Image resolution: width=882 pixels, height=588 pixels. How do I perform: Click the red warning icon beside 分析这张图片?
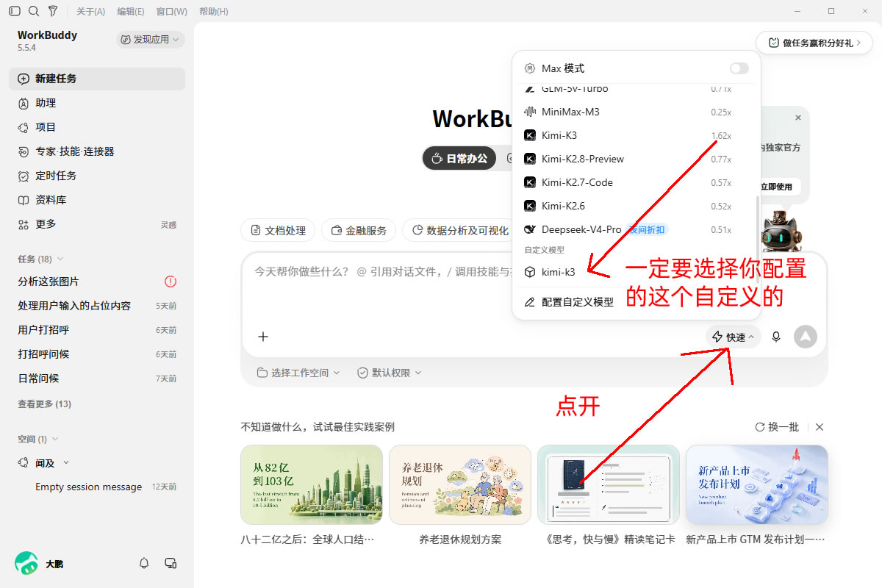(171, 282)
